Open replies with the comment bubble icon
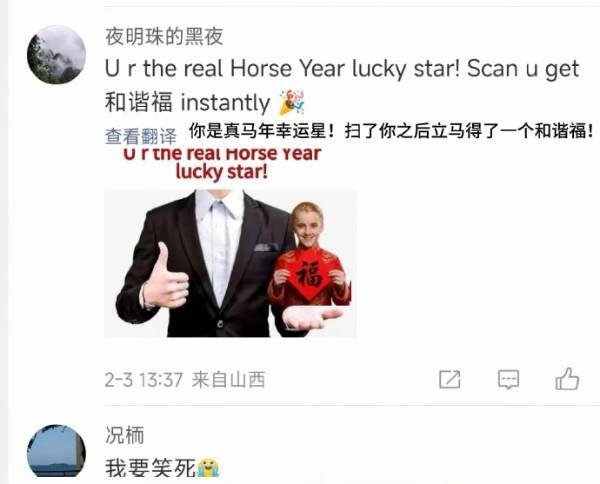 click(509, 380)
